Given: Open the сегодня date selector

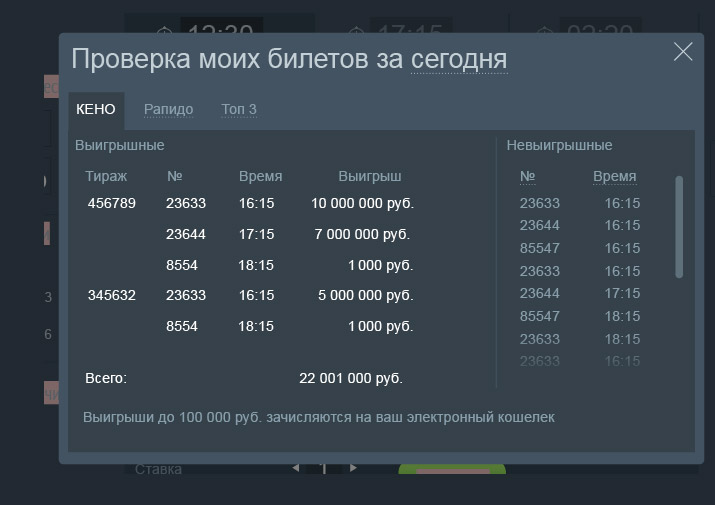Looking at the screenshot, I should click(x=458, y=60).
